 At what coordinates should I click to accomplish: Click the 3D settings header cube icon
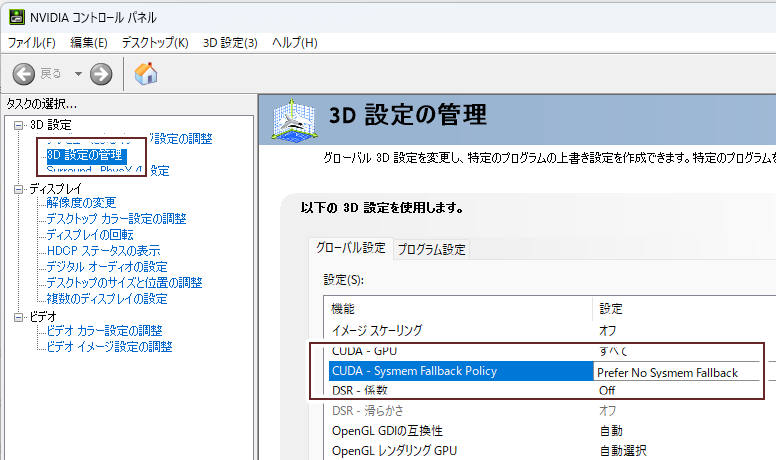(294, 119)
